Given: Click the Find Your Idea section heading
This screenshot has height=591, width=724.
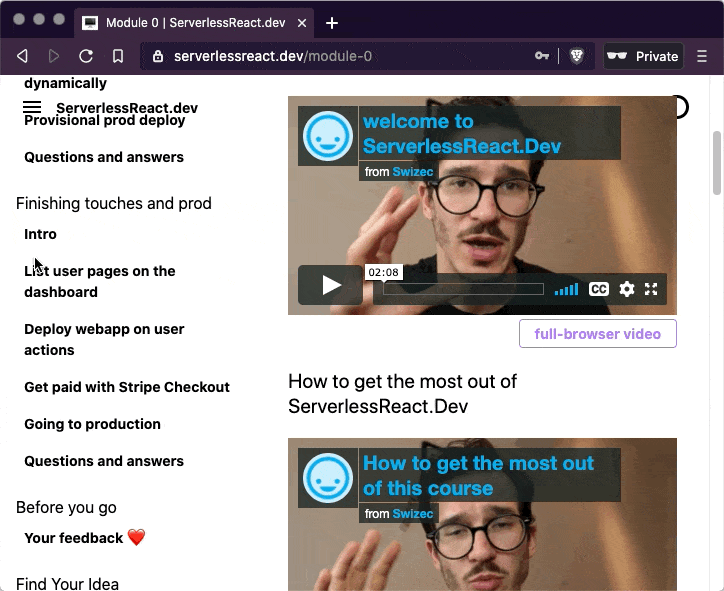Looking at the screenshot, I should (x=67, y=584).
